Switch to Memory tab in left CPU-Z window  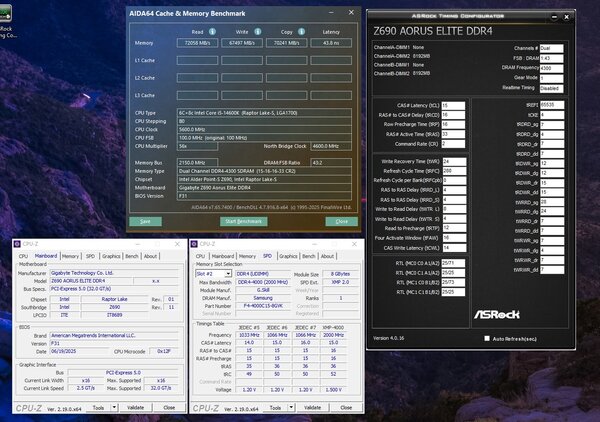70,256
